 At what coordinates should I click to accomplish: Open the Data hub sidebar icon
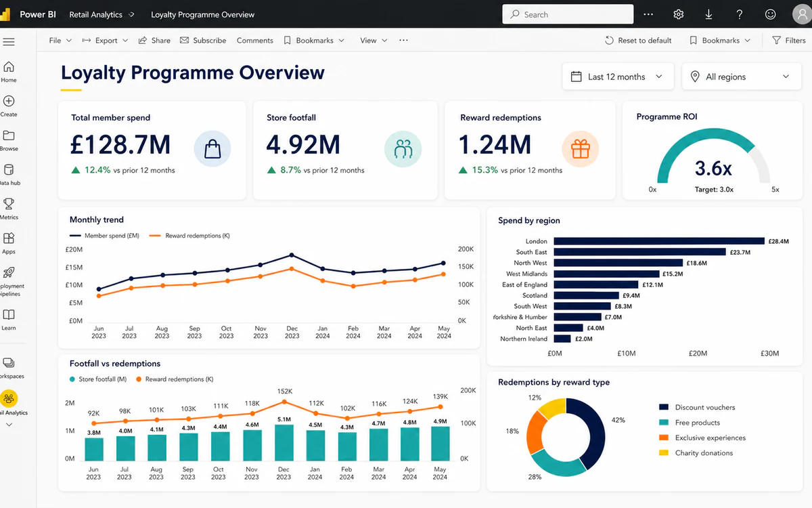9,169
